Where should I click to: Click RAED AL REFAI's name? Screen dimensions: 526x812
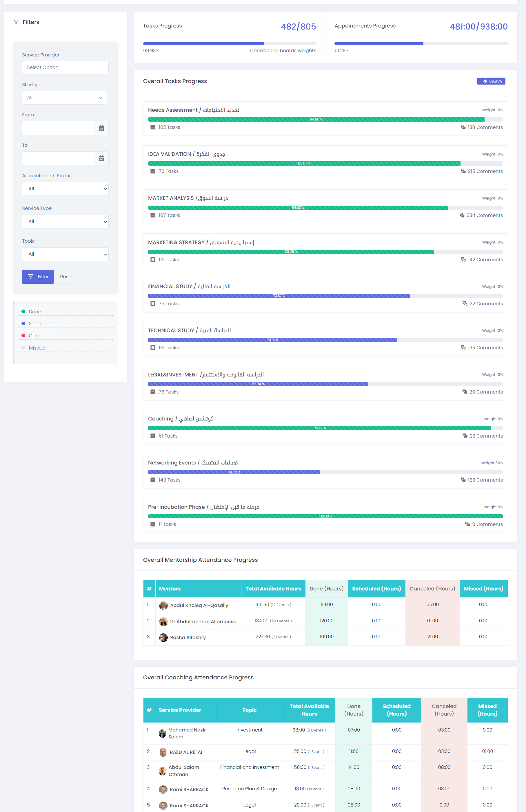[x=186, y=752]
